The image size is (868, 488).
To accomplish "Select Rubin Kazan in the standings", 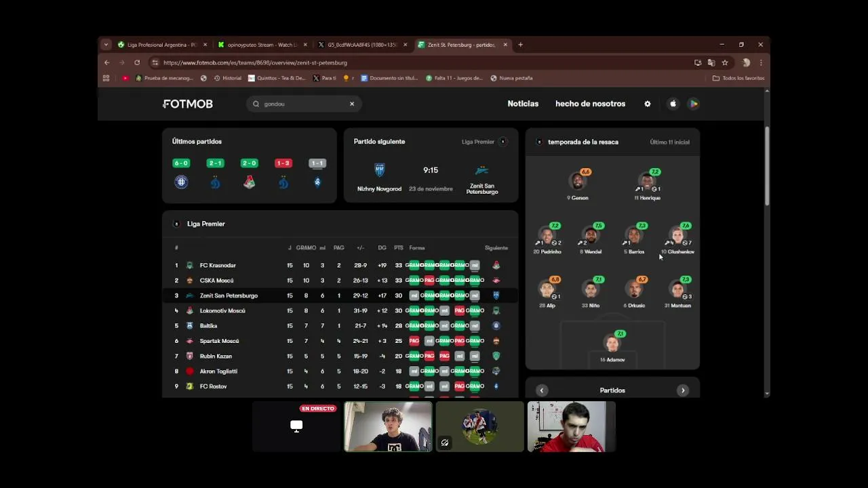I will pyautogui.click(x=216, y=356).
